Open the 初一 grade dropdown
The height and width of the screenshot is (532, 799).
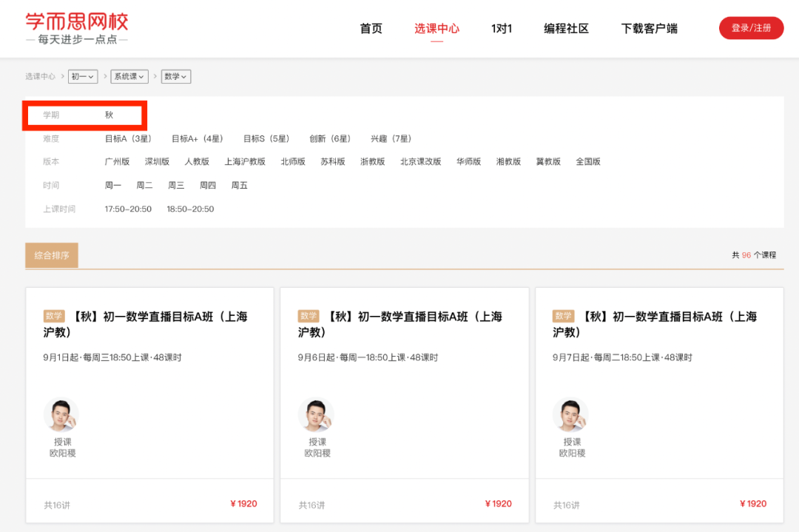82,76
